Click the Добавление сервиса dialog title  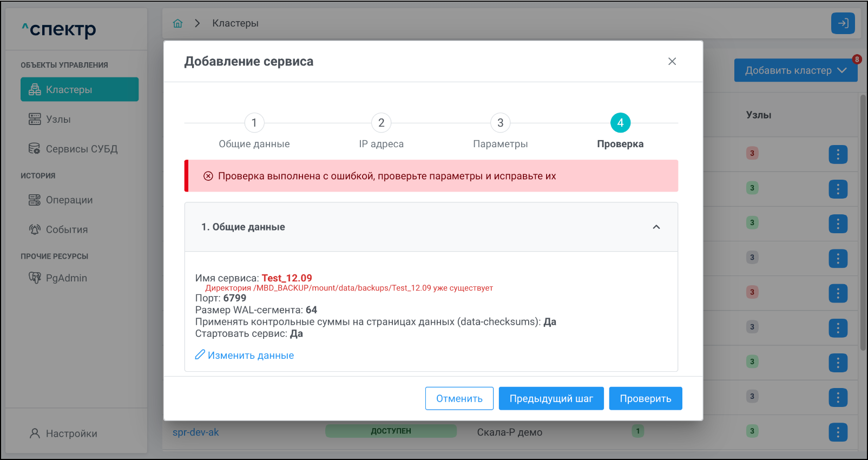249,61
